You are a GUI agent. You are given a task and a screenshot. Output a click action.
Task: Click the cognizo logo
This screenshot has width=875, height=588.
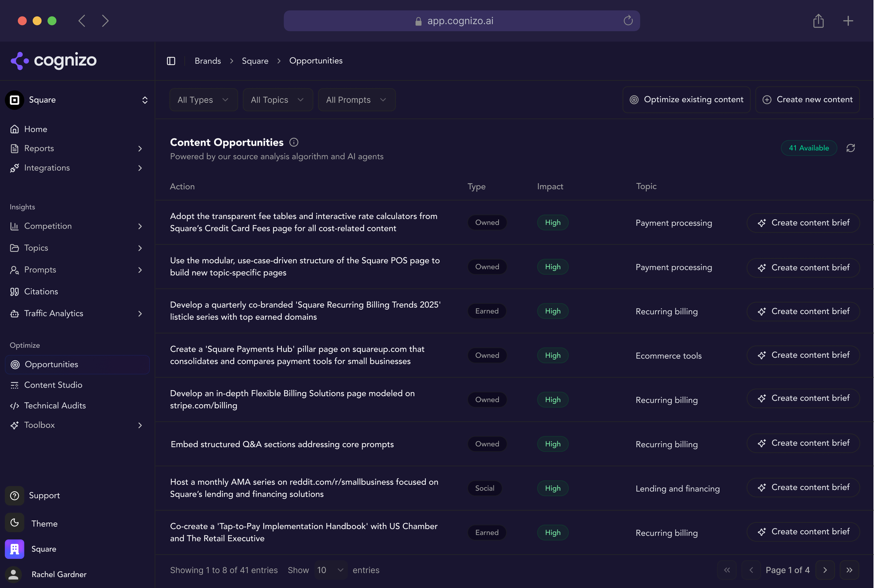pos(54,61)
